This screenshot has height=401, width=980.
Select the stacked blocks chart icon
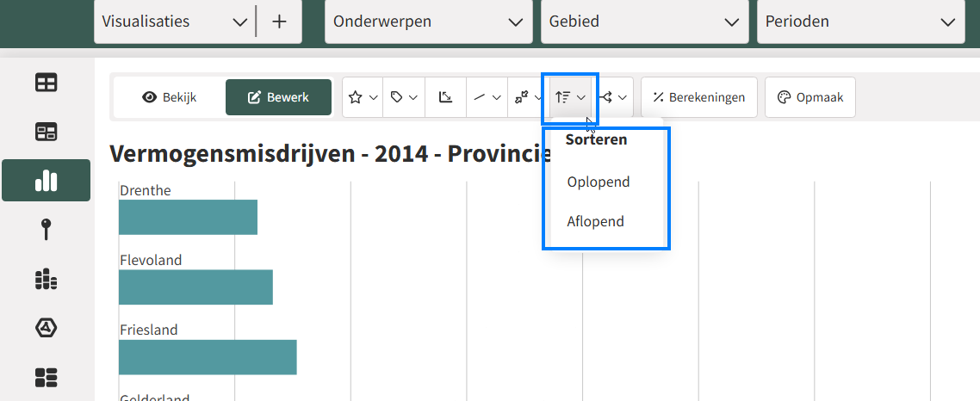(47, 279)
